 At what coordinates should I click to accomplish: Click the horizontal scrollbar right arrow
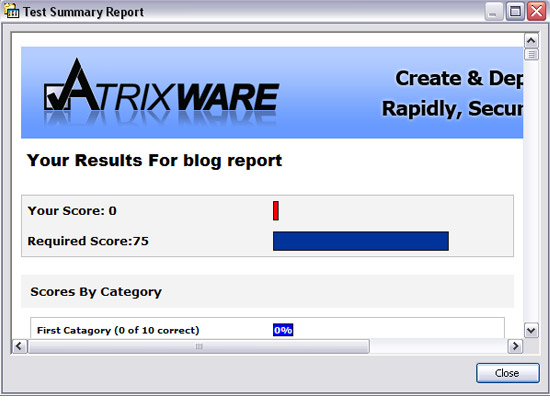pos(515,346)
